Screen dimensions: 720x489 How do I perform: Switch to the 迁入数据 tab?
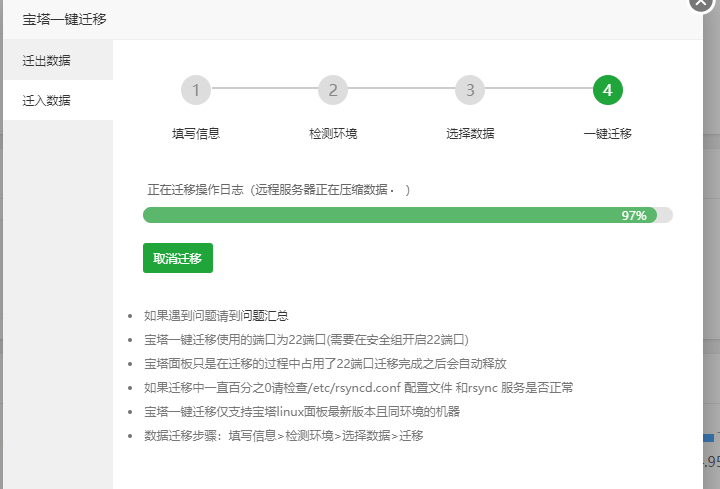tap(58, 100)
